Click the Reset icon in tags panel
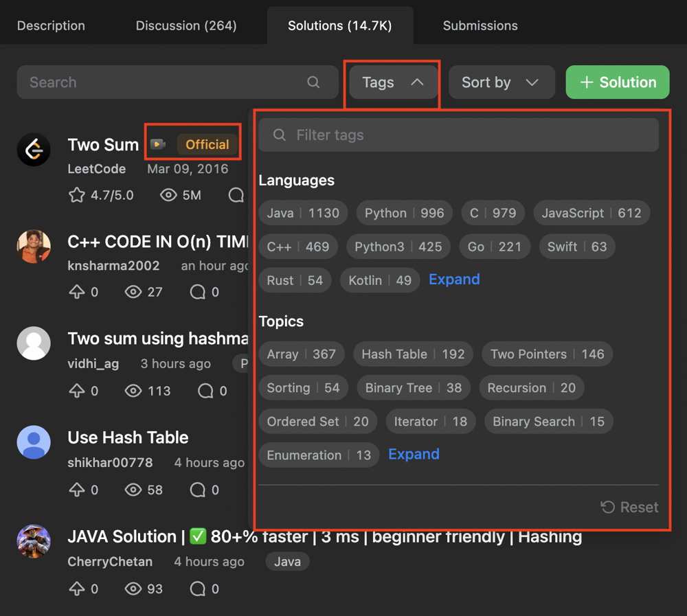The image size is (687, 616). pyautogui.click(x=607, y=507)
